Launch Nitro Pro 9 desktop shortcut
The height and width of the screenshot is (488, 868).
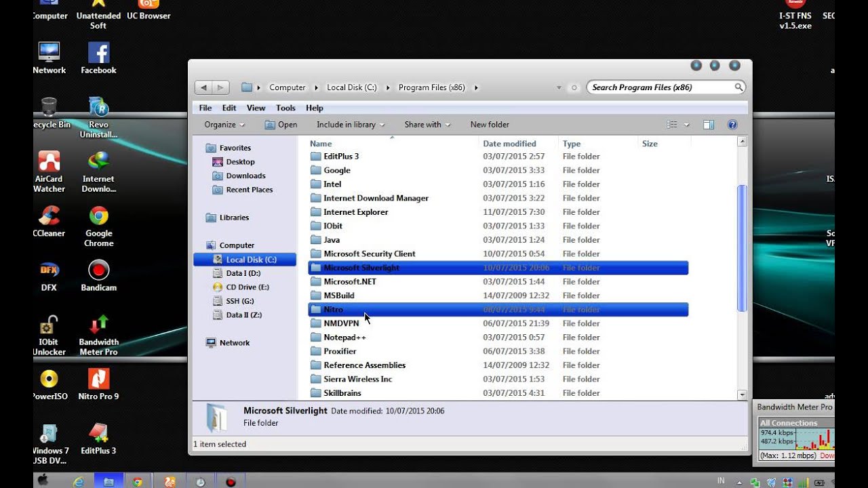tap(99, 384)
